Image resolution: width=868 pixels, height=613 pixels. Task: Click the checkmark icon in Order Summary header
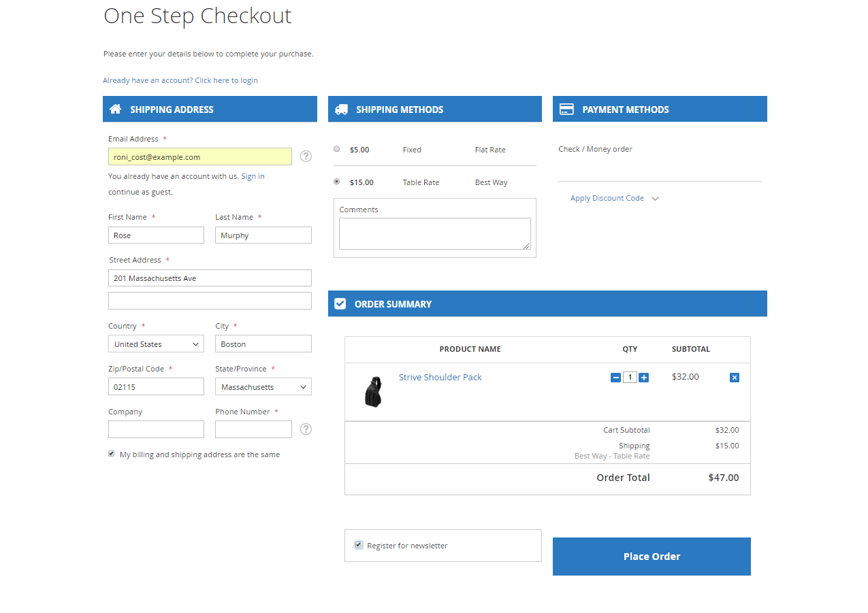[x=340, y=303]
